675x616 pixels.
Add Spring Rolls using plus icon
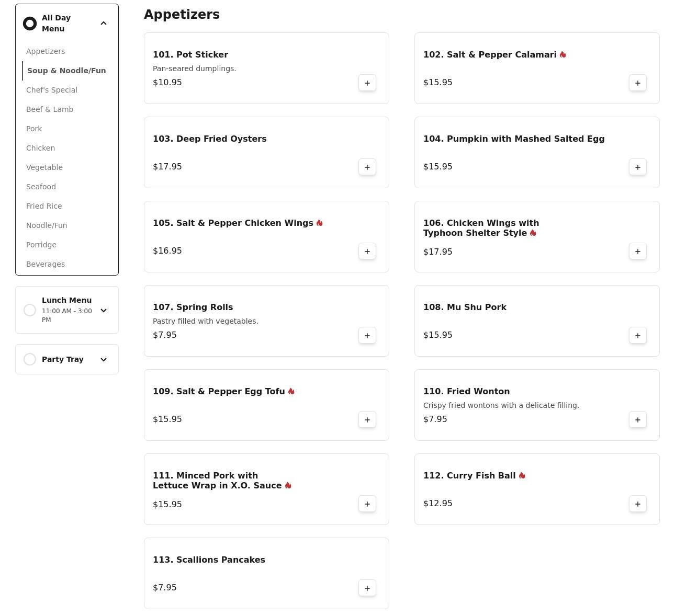pos(367,335)
